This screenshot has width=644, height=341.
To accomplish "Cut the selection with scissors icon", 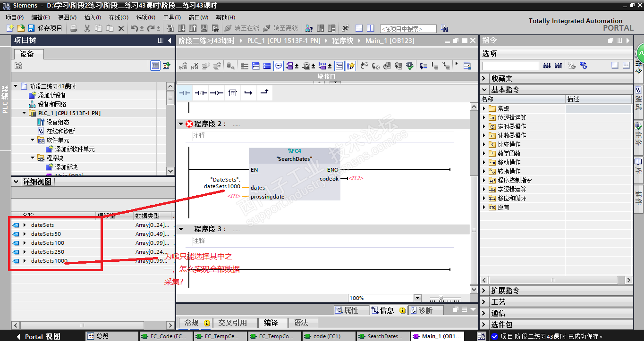I will (x=87, y=28).
